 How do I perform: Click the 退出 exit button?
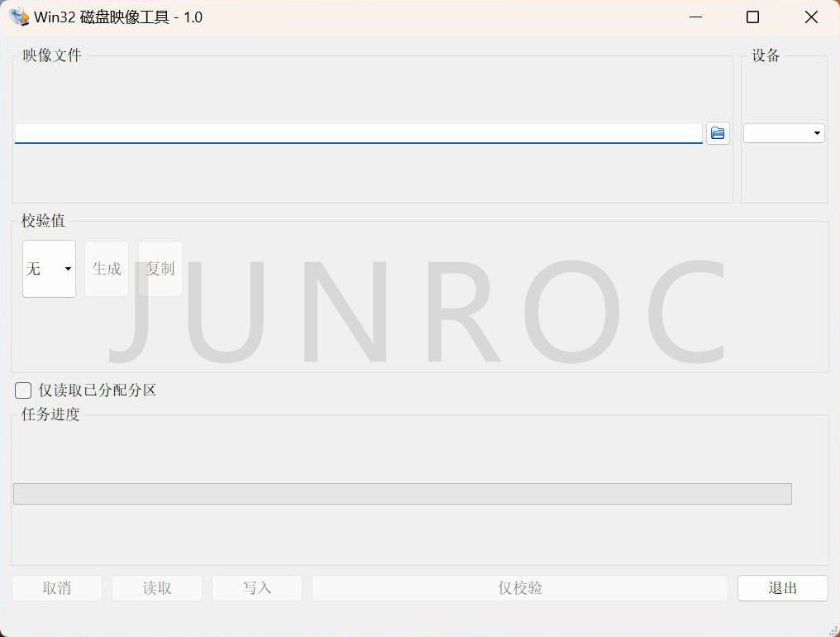click(783, 588)
